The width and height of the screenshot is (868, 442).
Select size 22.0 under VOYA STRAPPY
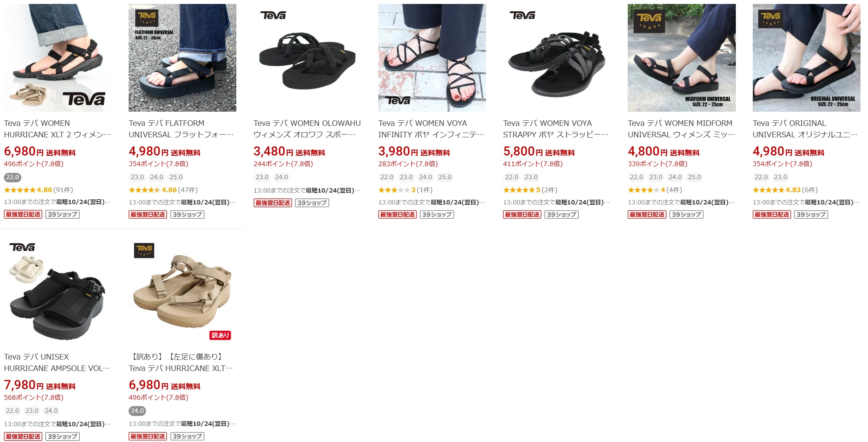(x=512, y=177)
